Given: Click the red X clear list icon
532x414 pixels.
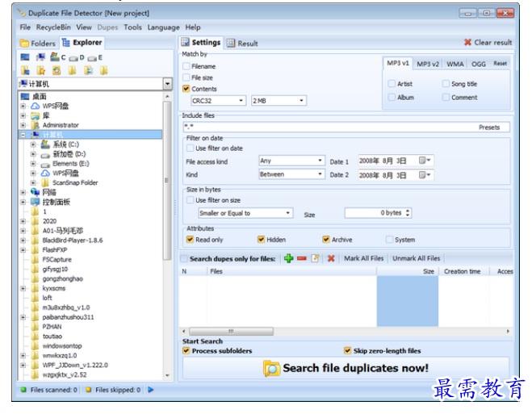Looking at the screenshot, I should point(331,258).
